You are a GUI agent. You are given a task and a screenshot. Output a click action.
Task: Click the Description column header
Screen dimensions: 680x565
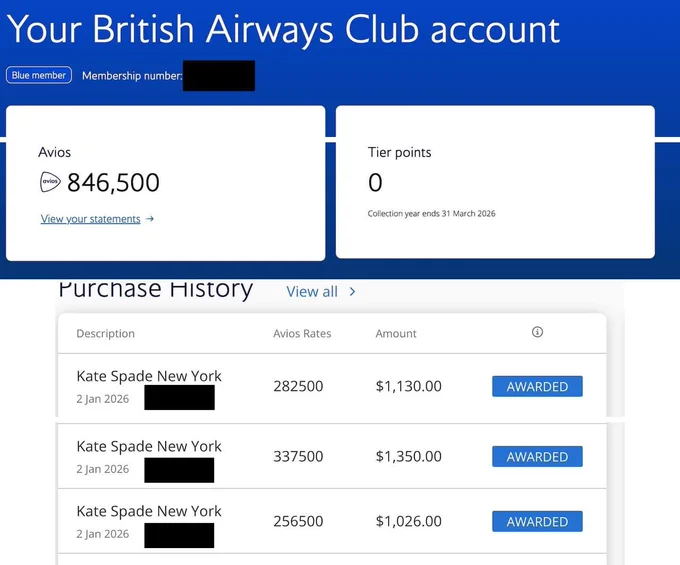(x=105, y=333)
